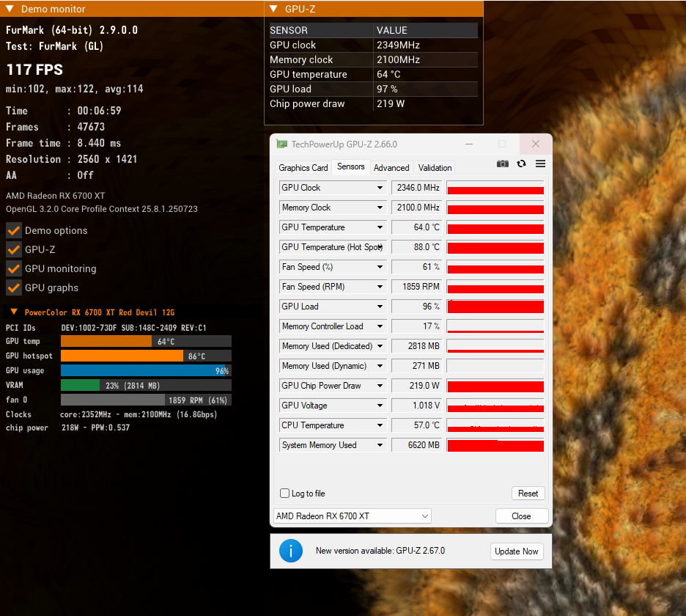The height and width of the screenshot is (616, 686).
Task: Click the GPU-Z refresh sensors icon
Action: 521,164
